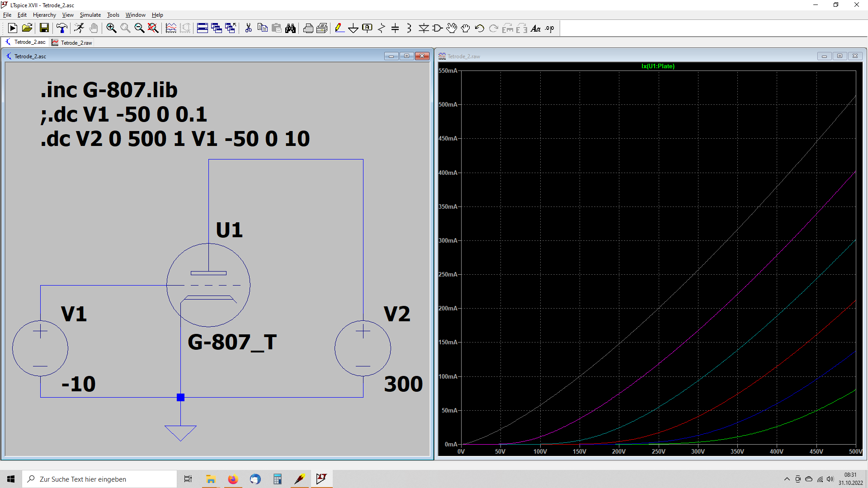Screen dimensions: 868x488
Task: Place a Resistor component
Action: coord(382,28)
